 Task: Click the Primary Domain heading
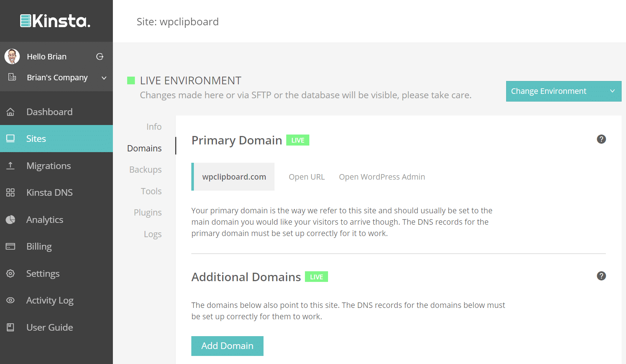coord(237,140)
